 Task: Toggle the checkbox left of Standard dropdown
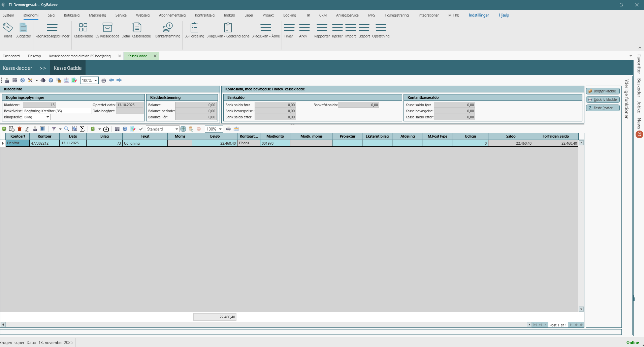point(141,129)
